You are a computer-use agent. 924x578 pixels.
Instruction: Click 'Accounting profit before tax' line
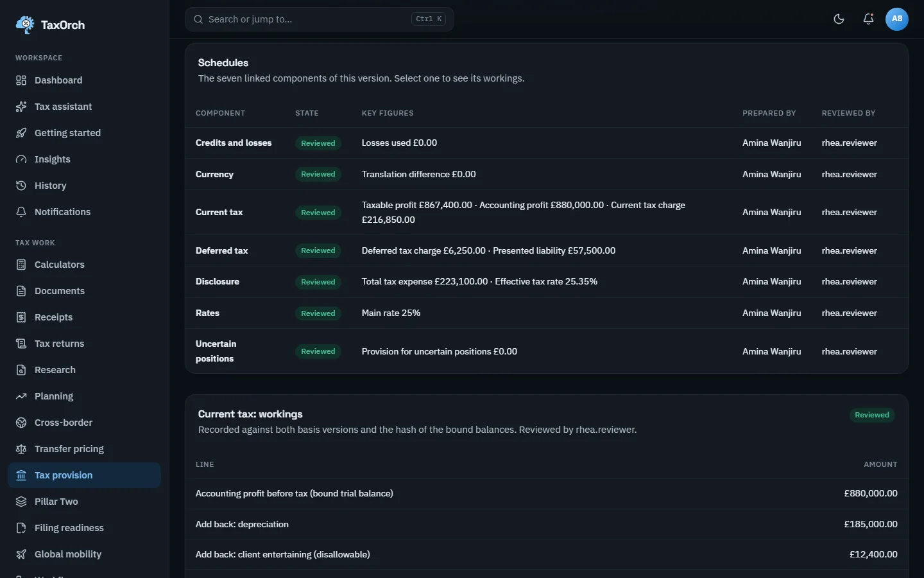click(x=295, y=493)
